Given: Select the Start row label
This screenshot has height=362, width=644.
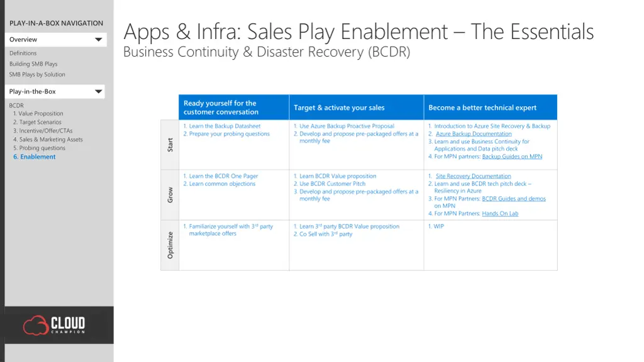Looking at the screenshot, I should [x=170, y=145].
